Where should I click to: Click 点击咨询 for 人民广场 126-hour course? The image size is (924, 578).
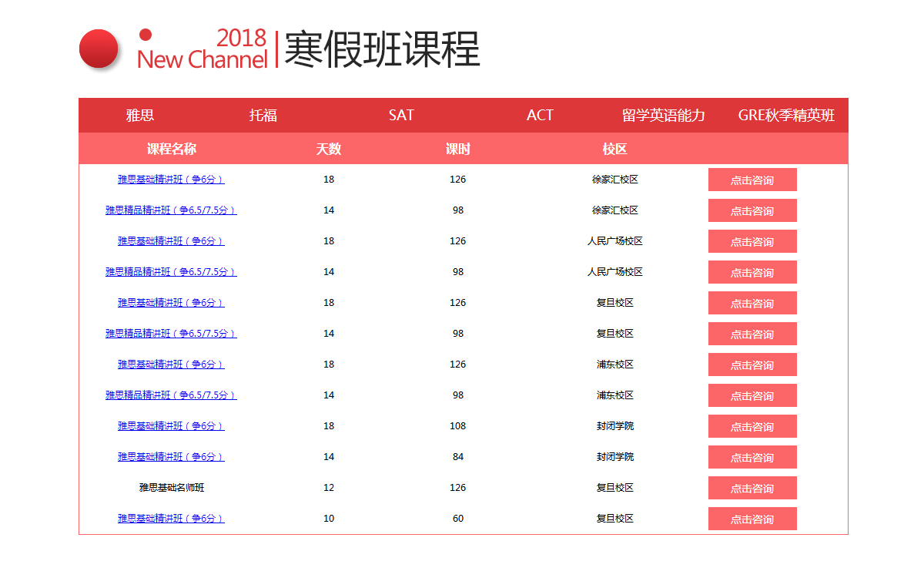[x=752, y=241]
